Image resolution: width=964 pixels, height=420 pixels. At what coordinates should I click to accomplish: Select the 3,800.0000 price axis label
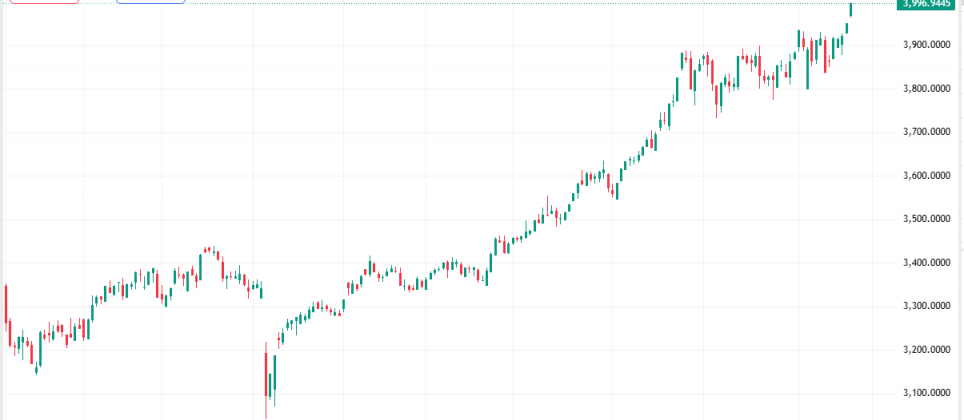point(924,89)
